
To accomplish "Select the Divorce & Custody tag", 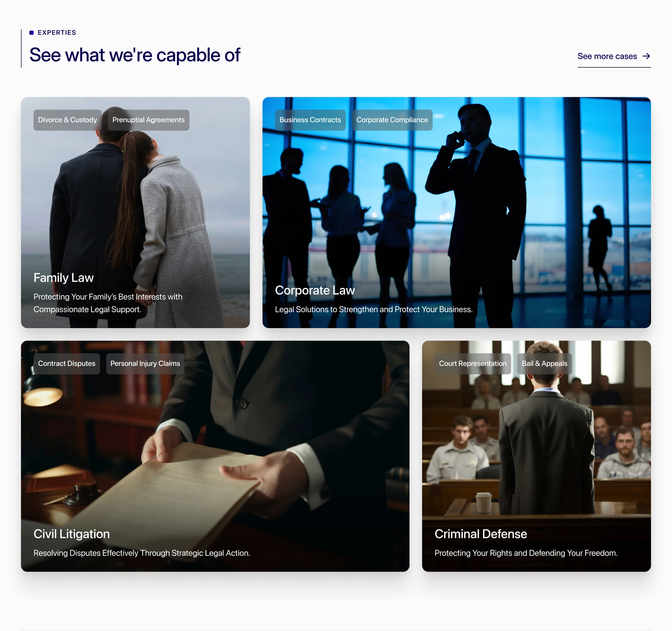I will (67, 120).
